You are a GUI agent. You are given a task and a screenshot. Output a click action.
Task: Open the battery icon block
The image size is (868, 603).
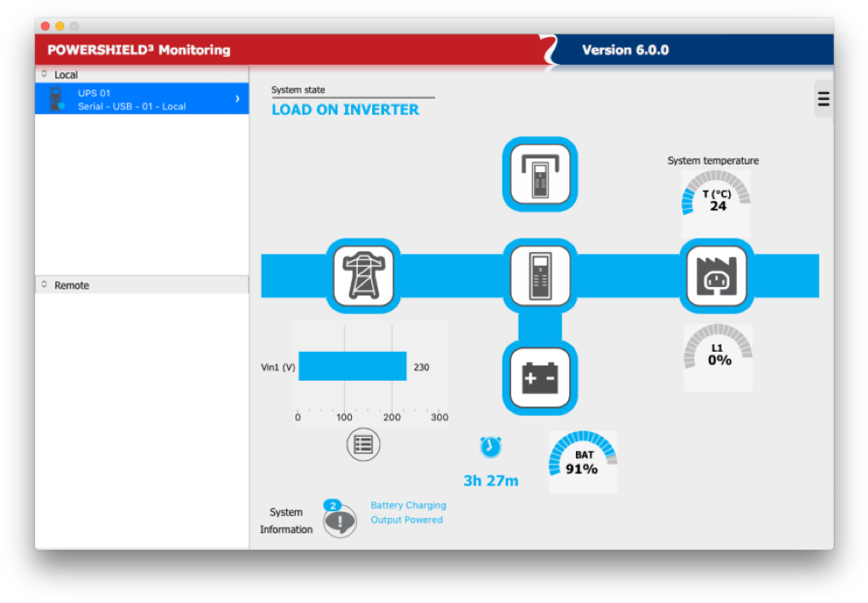pyautogui.click(x=539, y=377)
